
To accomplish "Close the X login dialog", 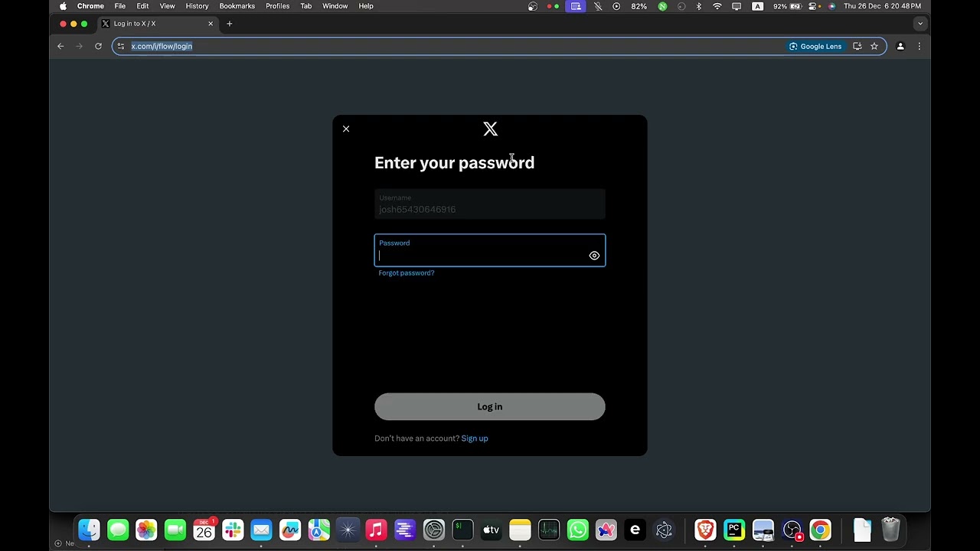I will [346, 129].
